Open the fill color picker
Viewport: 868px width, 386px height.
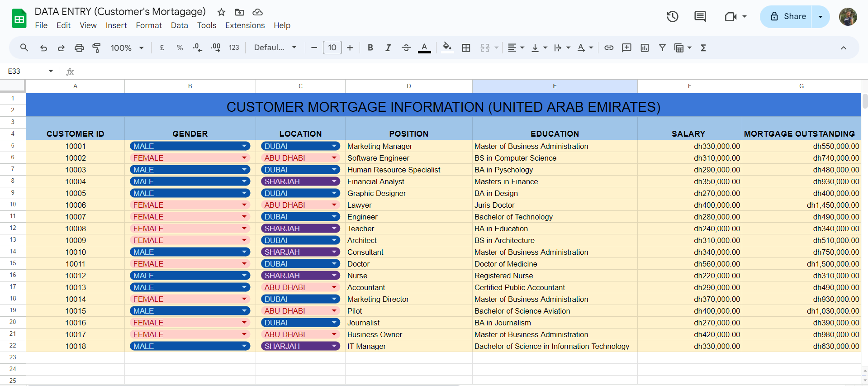tap(447, 48)
